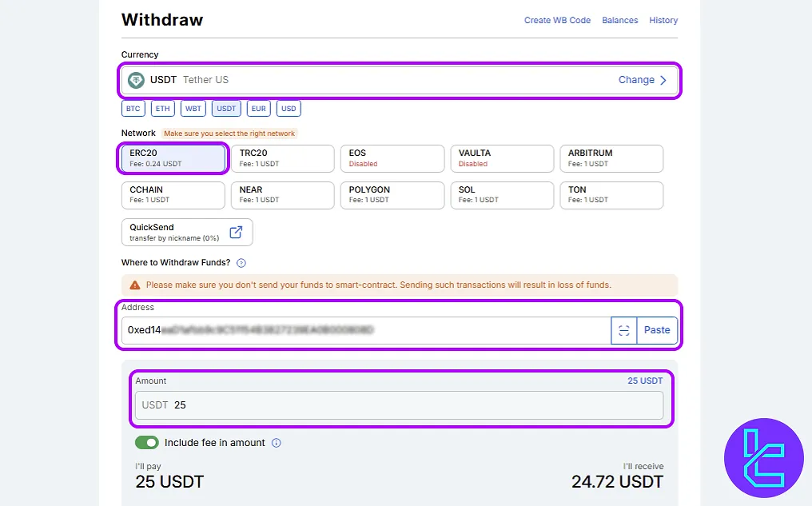Open QuickSend transfer by nickname
Screen dimensions: 812x506
pyautogui.click(x=187, y=232)
